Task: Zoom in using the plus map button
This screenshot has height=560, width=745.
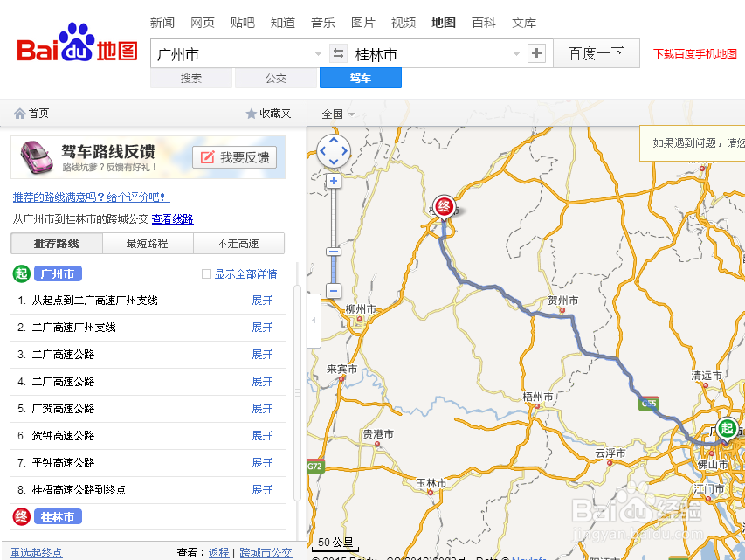Action: [334, 181]
